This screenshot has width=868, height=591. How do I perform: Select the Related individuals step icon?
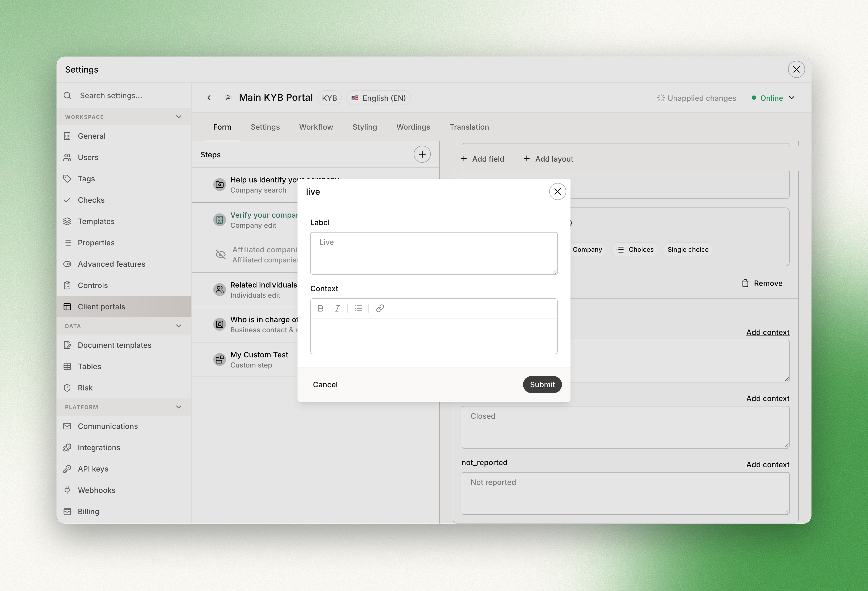pyautogui.click(x=220, y=290)
